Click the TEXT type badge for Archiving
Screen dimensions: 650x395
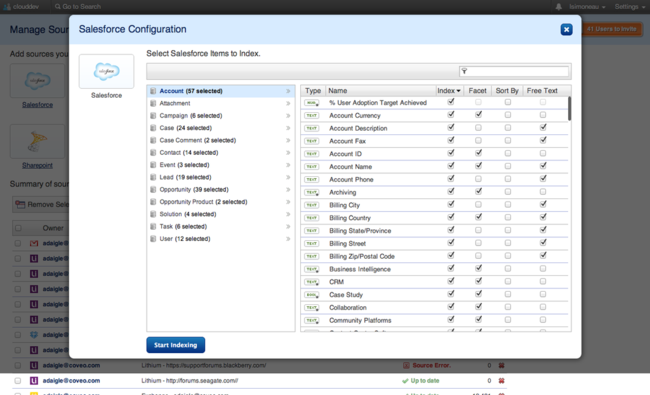pyautogui.click(x=311, y=192)
